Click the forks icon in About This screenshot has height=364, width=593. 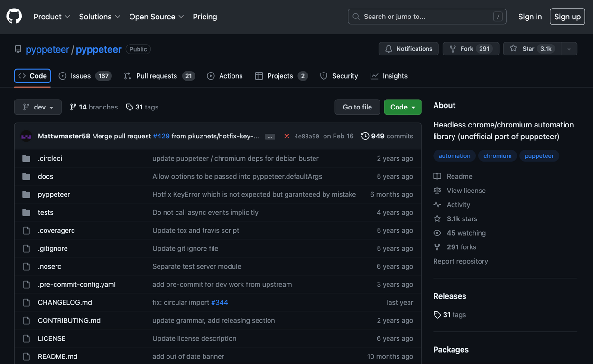tap(437, 247)
